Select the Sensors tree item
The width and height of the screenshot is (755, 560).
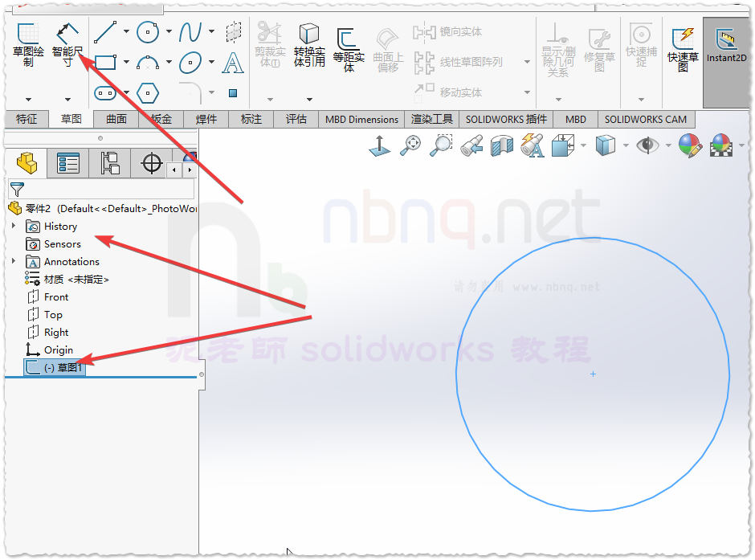(54, 244)
